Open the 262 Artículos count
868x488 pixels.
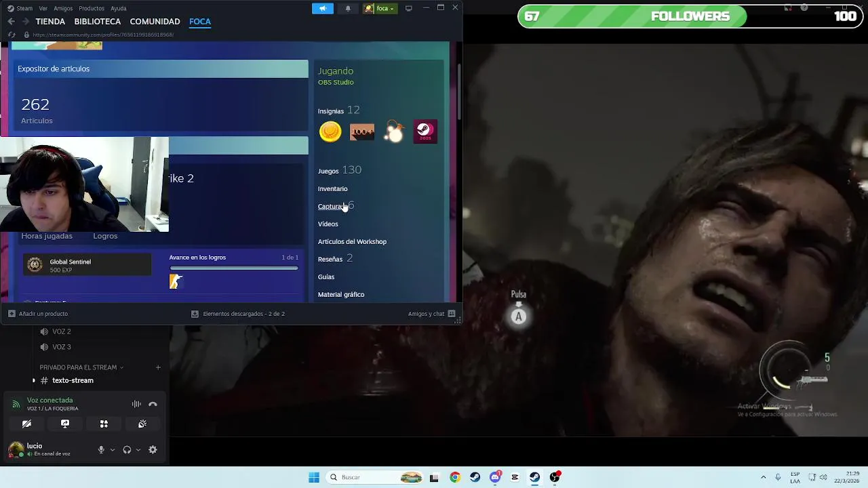point(36,110)
